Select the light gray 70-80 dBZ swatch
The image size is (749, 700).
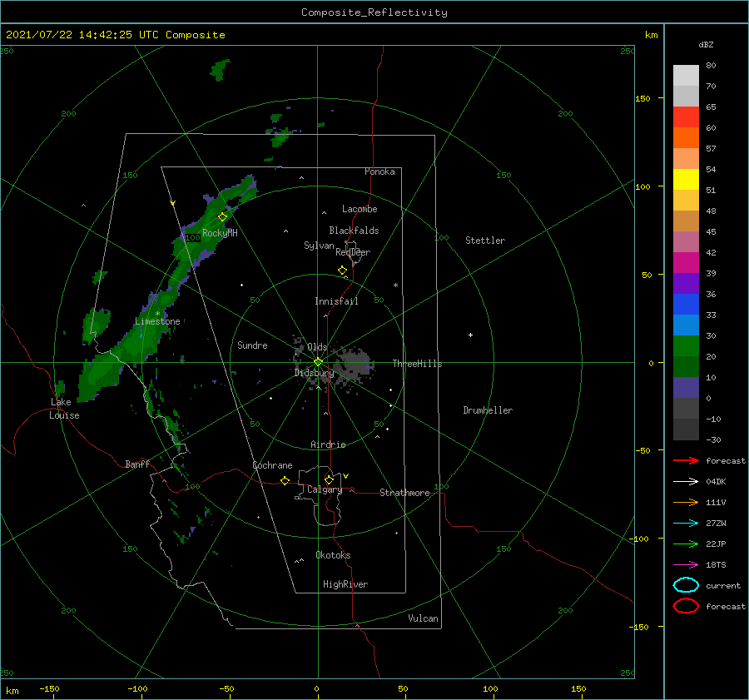686,76
